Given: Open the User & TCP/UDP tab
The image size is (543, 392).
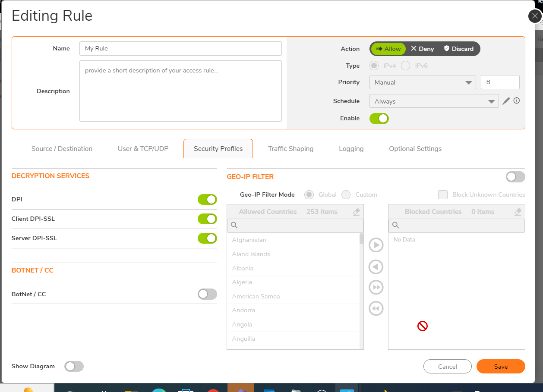Looking at the screenshot, I should [x=143, y=149].
